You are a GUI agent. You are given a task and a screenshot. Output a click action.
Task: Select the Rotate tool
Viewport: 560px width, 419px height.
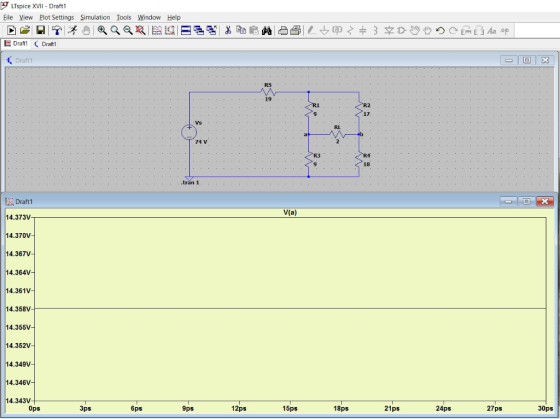click(466, 31)
